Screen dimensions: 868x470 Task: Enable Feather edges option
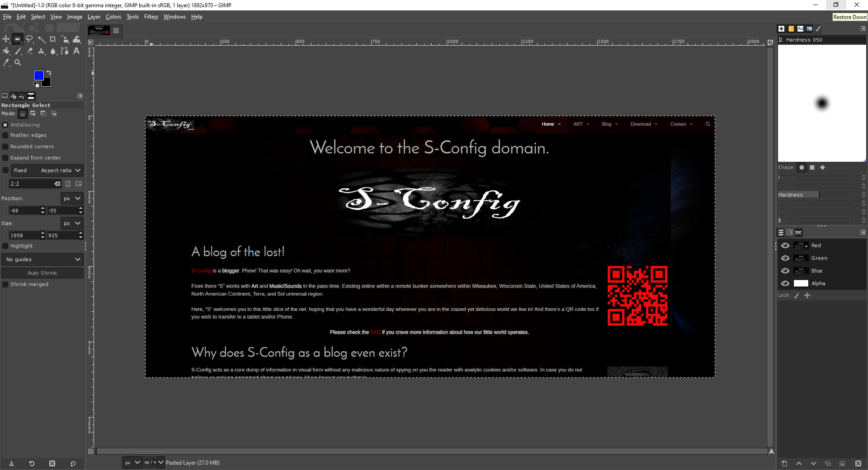(x=5, y=135)
